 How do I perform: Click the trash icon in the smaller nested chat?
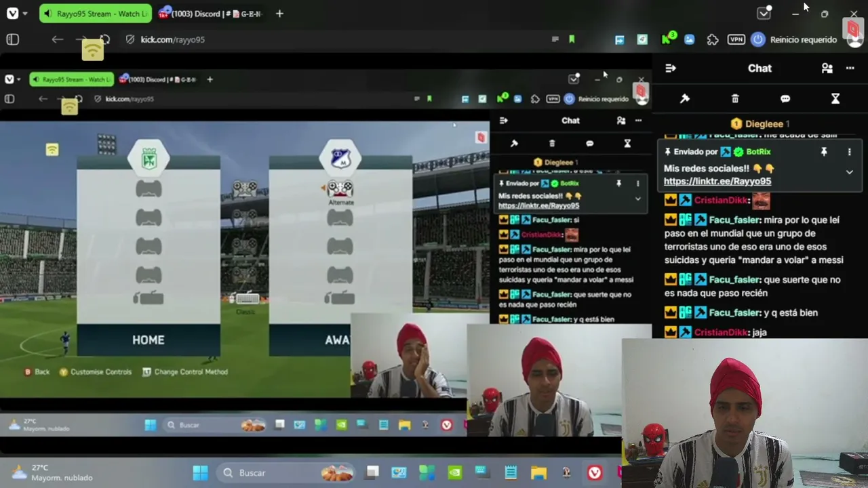click(x=552, y=144)
